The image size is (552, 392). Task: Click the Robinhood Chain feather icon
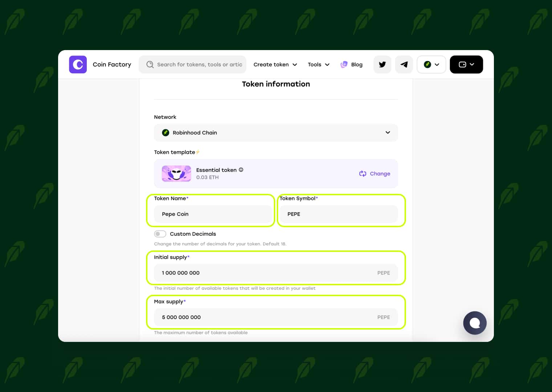pos(166,132)
